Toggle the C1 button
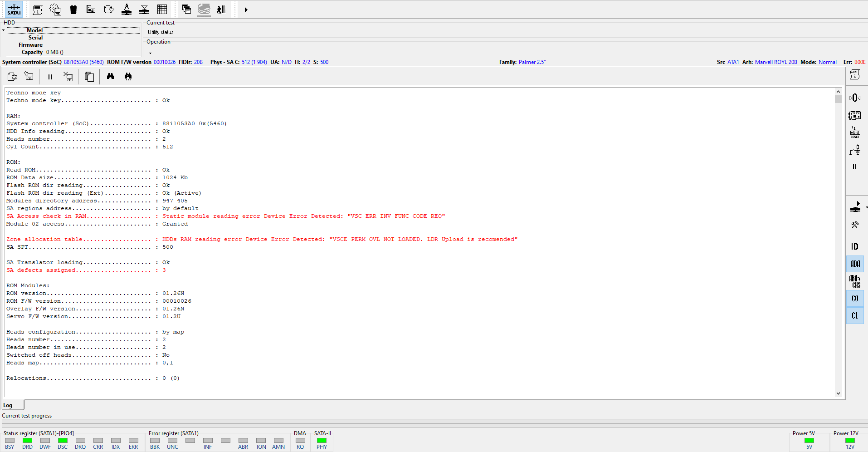Viewport: 868px width, 452px height. (855, 315)
